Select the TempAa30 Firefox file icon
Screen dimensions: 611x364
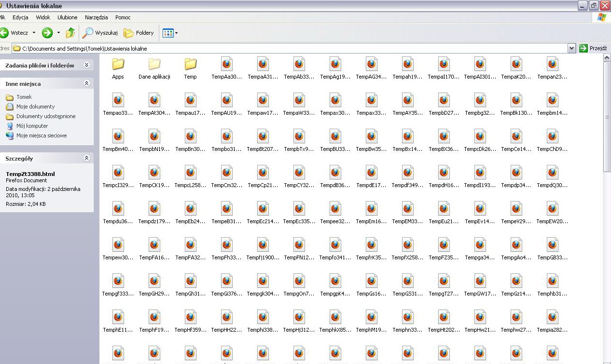[227, 64]
